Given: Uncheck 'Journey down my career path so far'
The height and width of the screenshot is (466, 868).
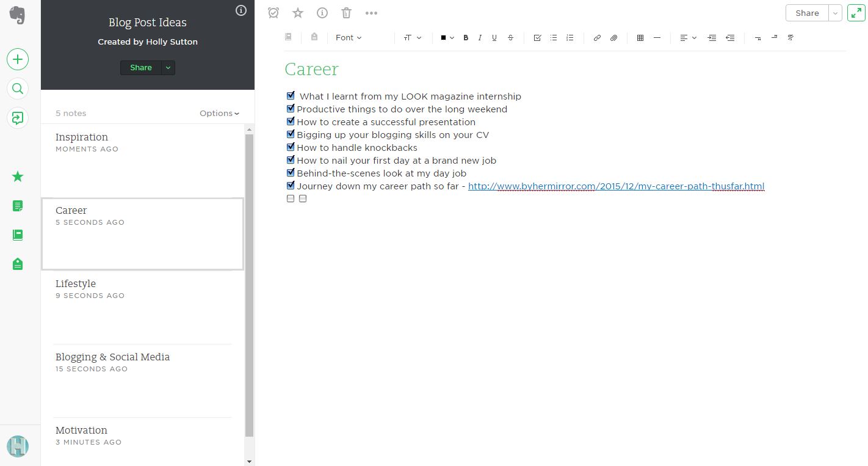Looking at the screenshot, I should [x=291, y=185].
